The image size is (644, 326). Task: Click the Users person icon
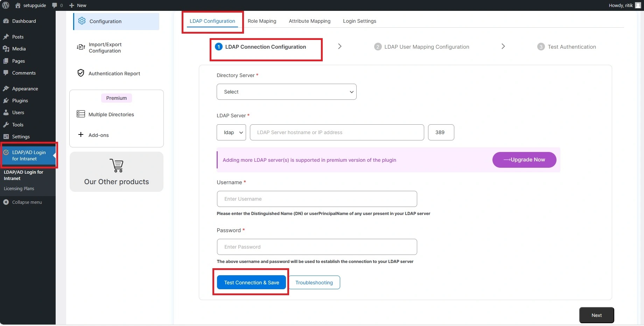coord(6,112)
